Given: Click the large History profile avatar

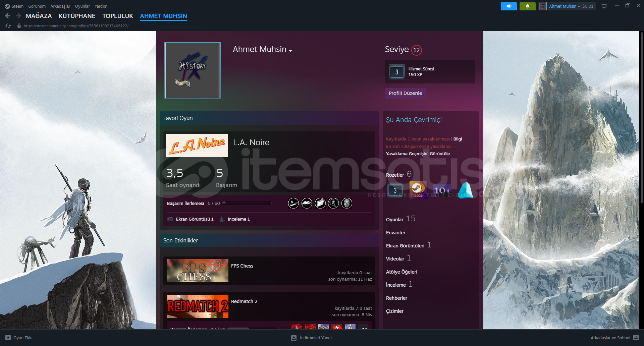Looking at the screenshot, I should coord(193,70).
